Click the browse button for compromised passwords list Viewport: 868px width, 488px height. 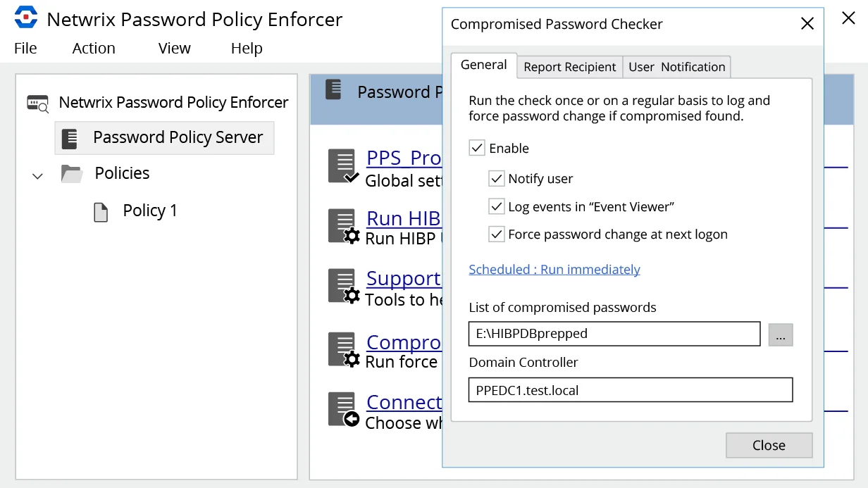pyautogui.click(x=781, y=335)
